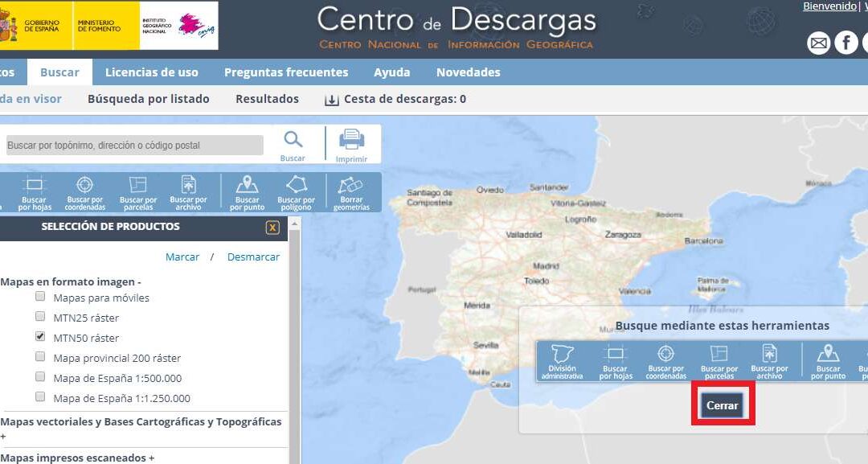Uncheck the MTN50 ráster checkbox
The image size is (868, 464).
coord(40,336)
